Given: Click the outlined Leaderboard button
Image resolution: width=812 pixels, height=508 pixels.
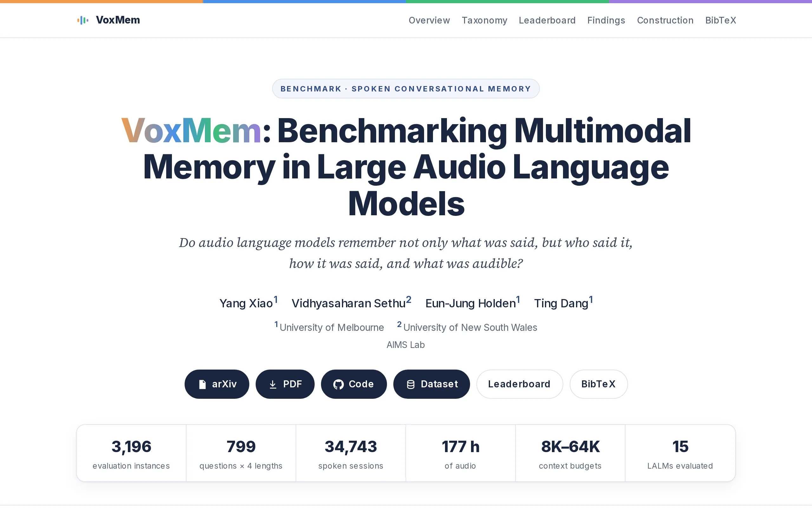Looking at the screenshot, I should coord(520,384).
